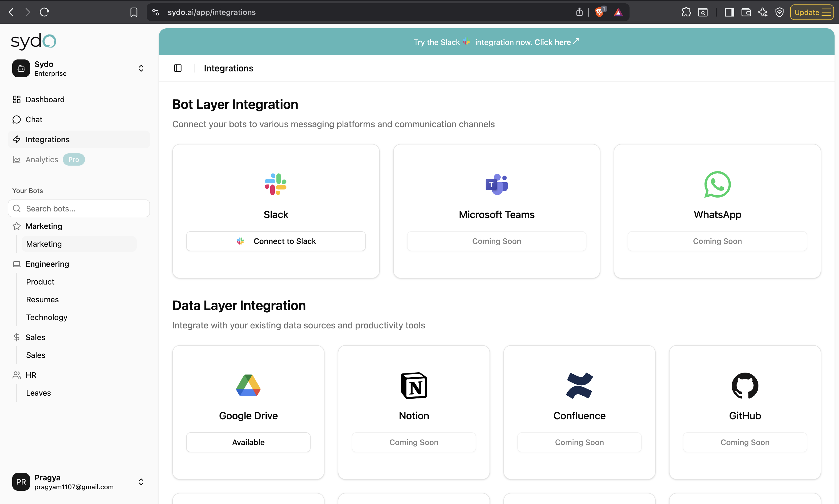Select the Product bot
This screenshot has width=839, height=504.
[x=79, y=282]
